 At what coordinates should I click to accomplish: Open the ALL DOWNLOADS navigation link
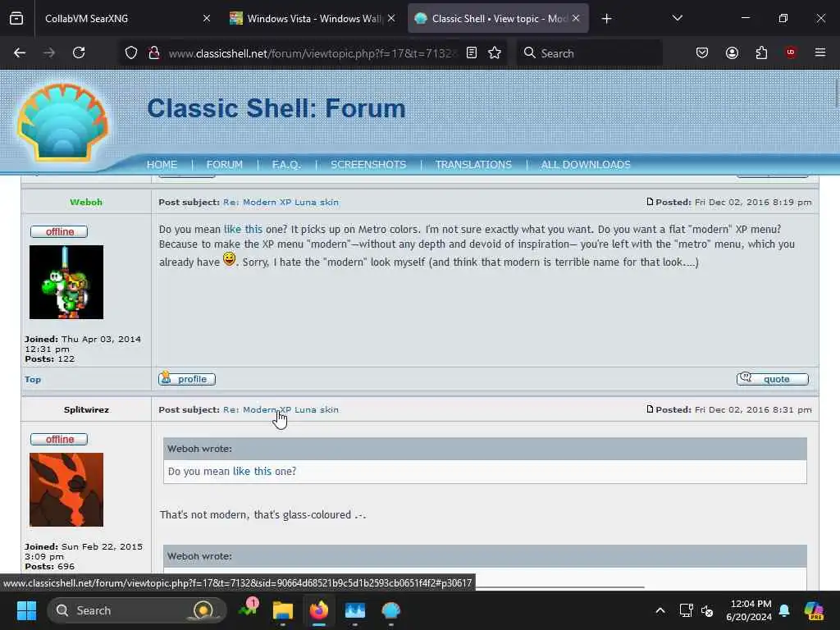(586, 164)
